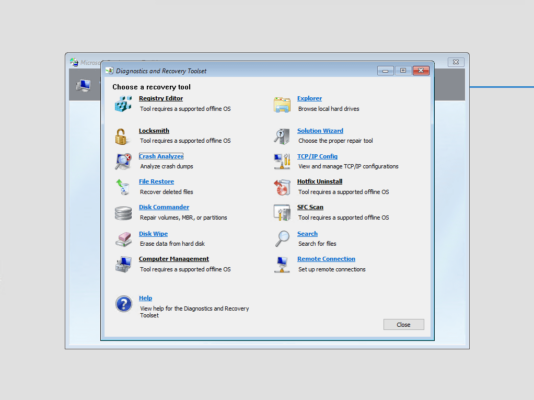Open the Crash Analyzer link
Image resolution: width=534 pixels, height=400 pixels.
click(161, 156)
